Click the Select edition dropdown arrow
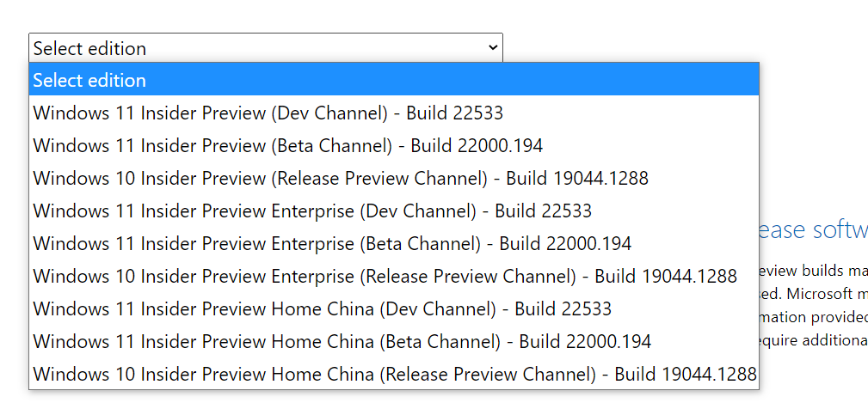868x409 pixels. coord(492,48)
